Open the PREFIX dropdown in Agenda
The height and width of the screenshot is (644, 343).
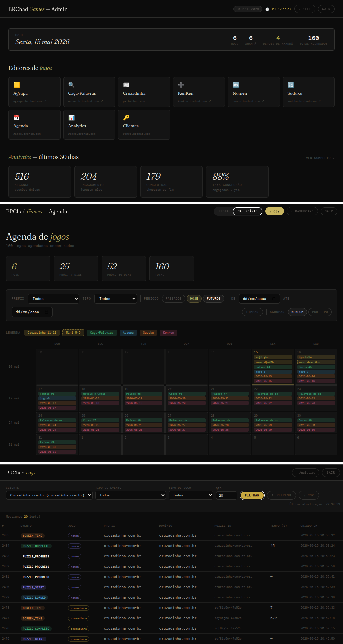pyautogui.click(x=53, y=299)
